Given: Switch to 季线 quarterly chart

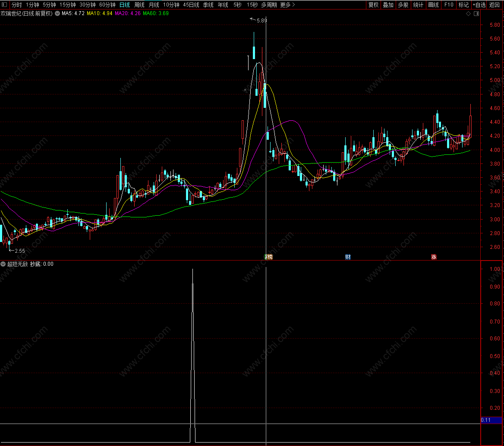Looking at the screenshot, I should [208, 5].
